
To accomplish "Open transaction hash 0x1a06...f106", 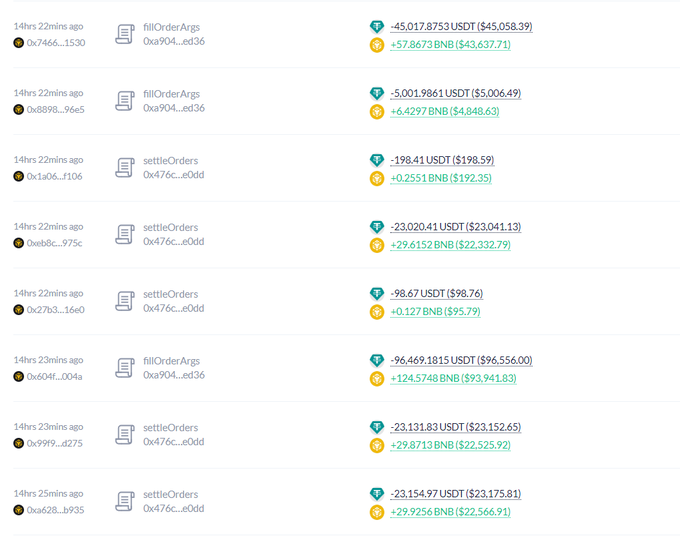I will click(x=55, y=176).
